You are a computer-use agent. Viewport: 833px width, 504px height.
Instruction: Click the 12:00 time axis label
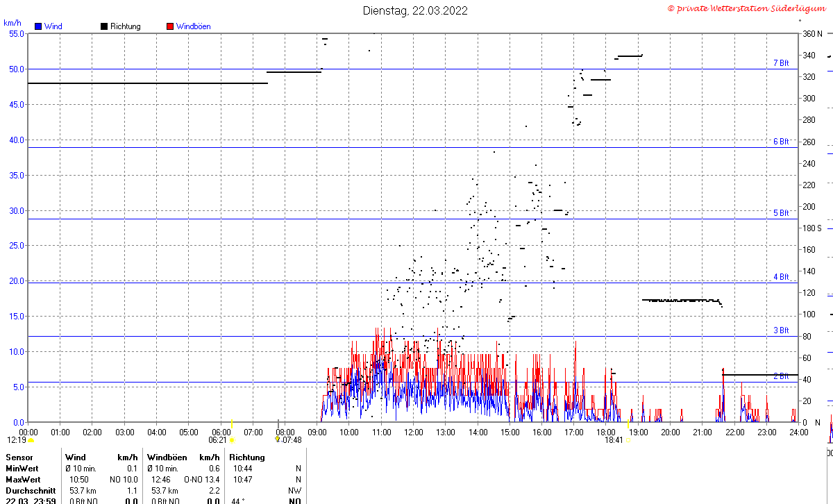[414, 432]
